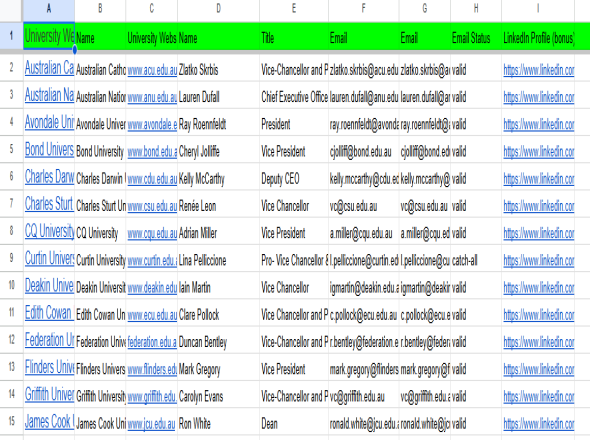590x440 pixels.
Task: Open www.anu.edu.au website link
Action: pyautogui.click(x=152, y=97)
